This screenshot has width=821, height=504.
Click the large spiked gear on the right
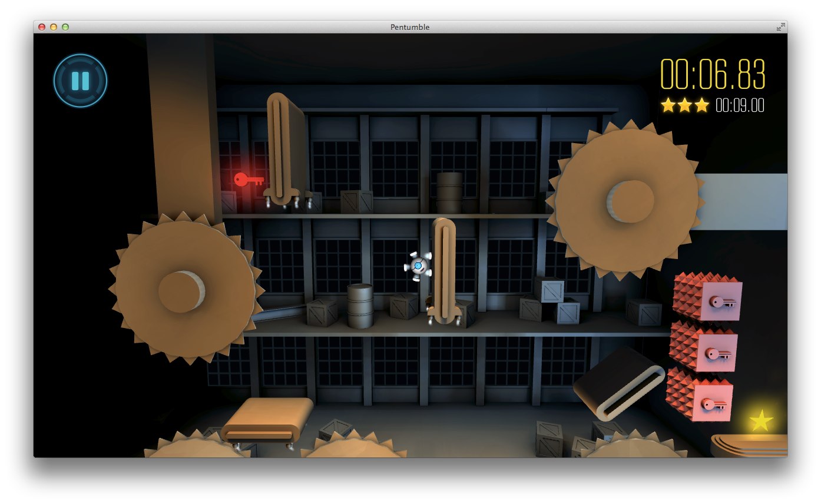626,200
